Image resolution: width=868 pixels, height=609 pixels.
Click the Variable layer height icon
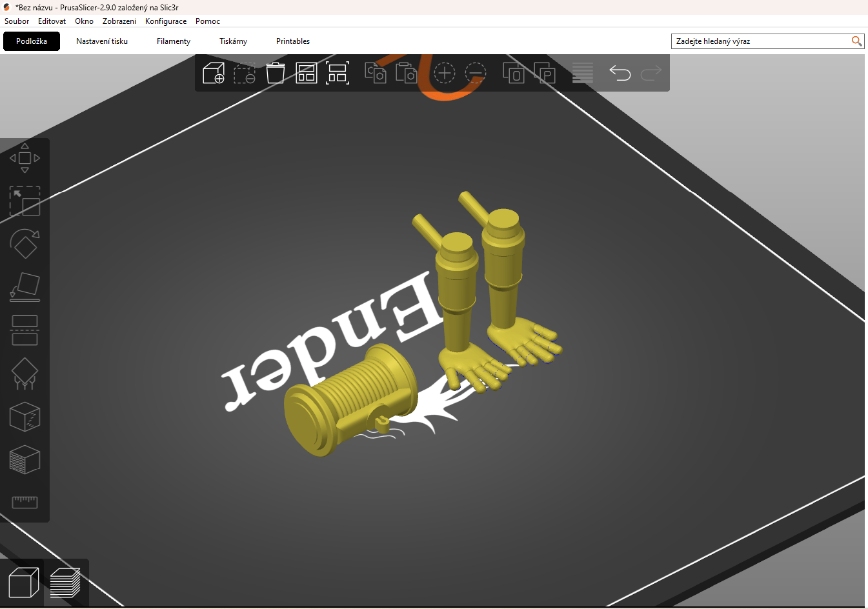click(583, 73)
